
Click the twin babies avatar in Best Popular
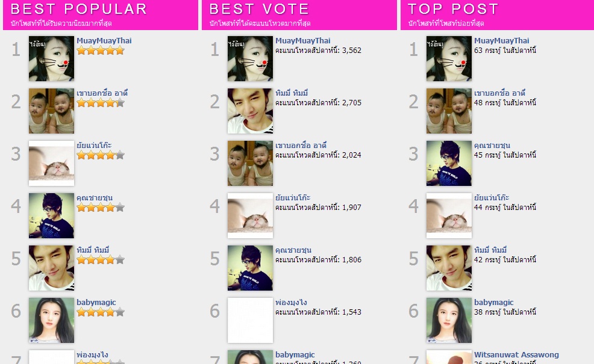click(52, 111)
